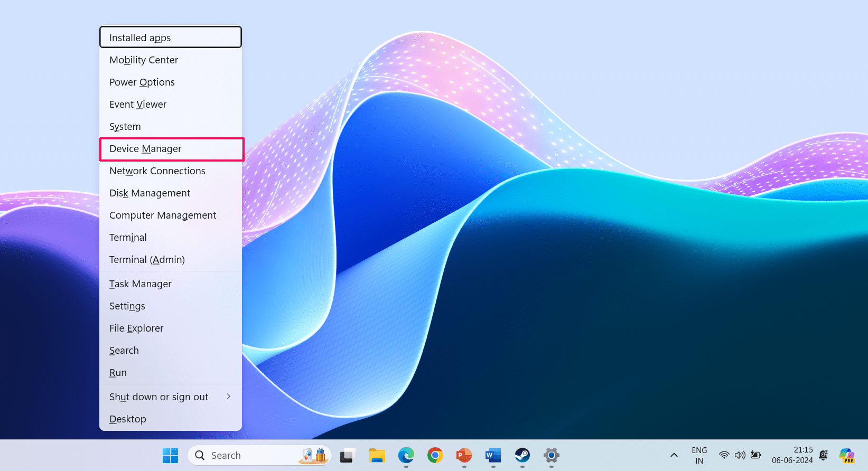Open Steam from the taskbar
868x471 pixels.
(522, 455)
